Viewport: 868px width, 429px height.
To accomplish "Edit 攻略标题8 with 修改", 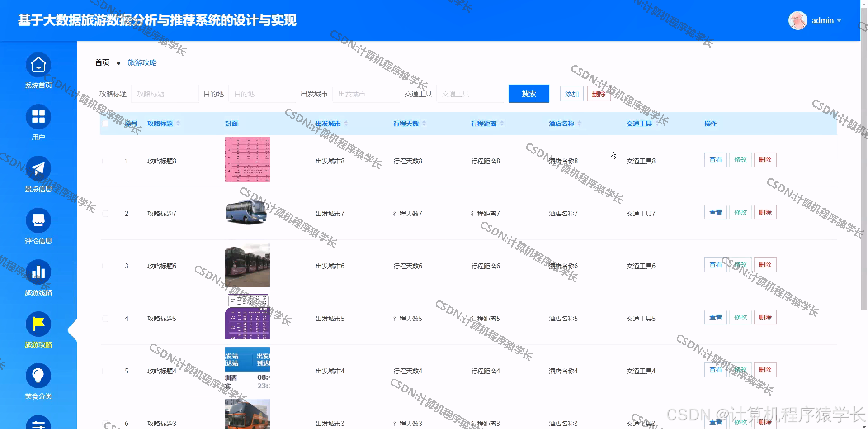I will (741, 160).
